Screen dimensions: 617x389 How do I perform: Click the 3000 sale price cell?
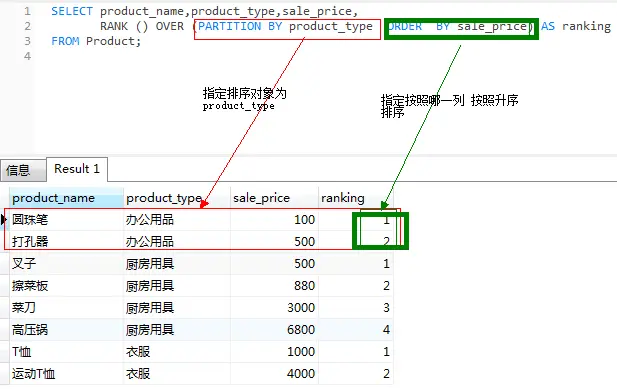[x=274, y=308]
